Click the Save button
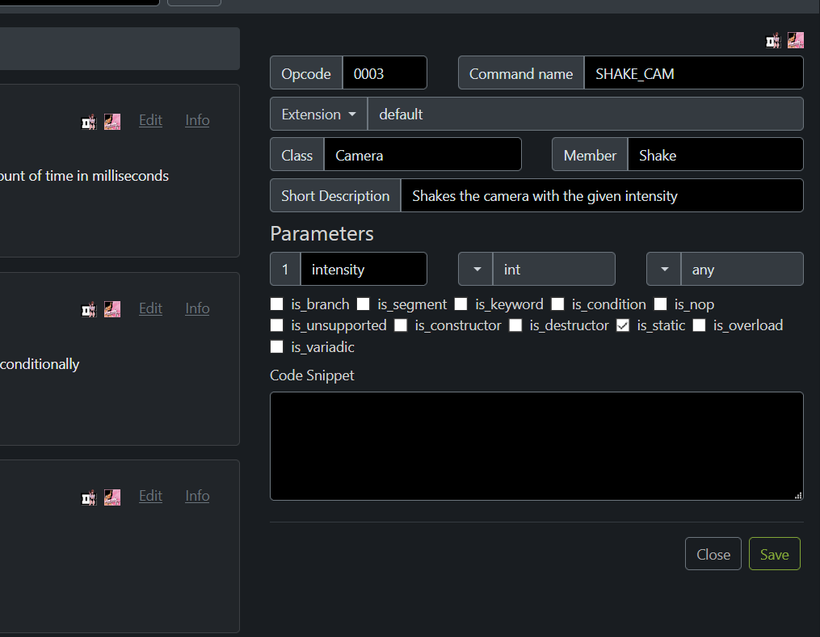 (775, 554)
